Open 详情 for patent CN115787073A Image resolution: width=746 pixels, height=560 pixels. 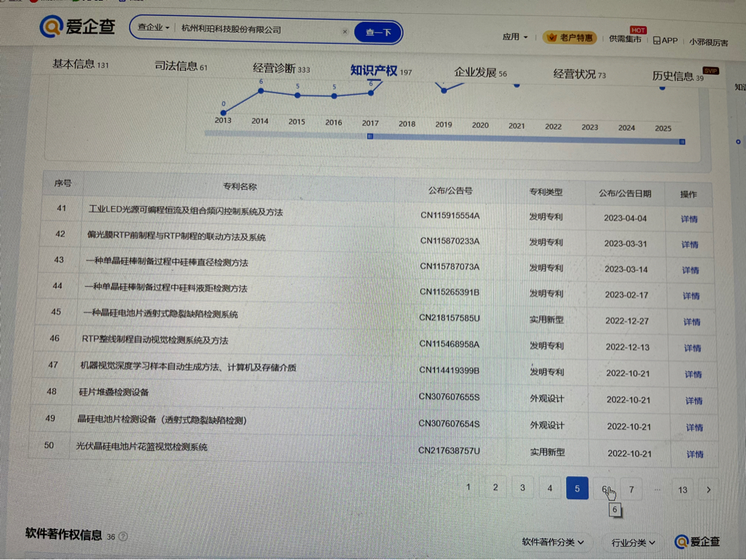pyautogui.click(x=691, y=270)
